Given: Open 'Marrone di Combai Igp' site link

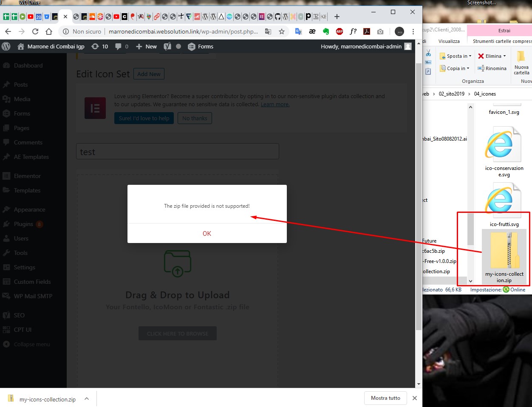Looking at the screenshot, I should (51, 46).
